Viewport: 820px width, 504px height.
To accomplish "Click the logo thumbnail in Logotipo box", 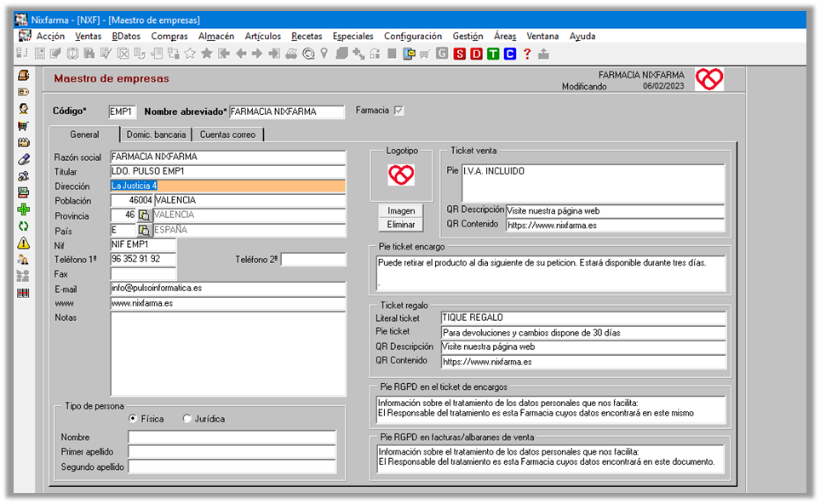I will (x=401, y=175).
